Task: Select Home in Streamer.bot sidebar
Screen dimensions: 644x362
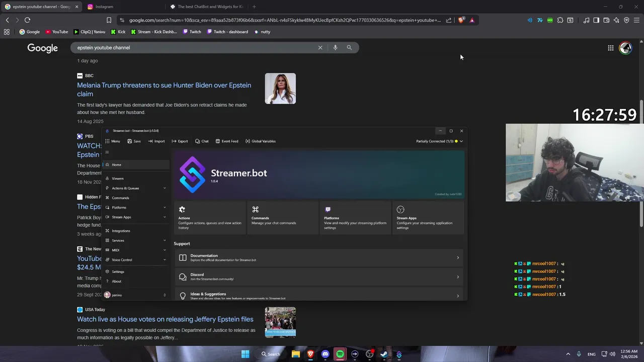Action: click(136, 165)
